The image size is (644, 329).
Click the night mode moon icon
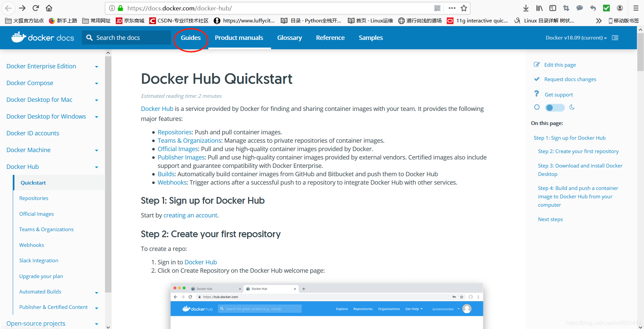[x=572, y=107]
